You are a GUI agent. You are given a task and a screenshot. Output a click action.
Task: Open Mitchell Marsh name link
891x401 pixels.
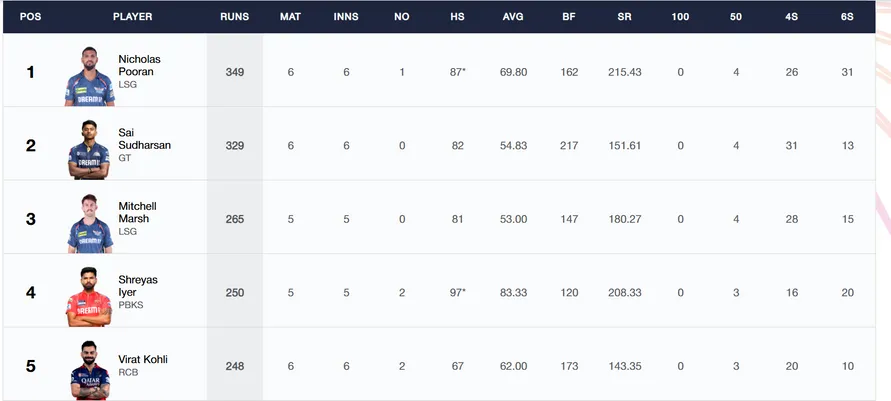[x=138, y=212]
